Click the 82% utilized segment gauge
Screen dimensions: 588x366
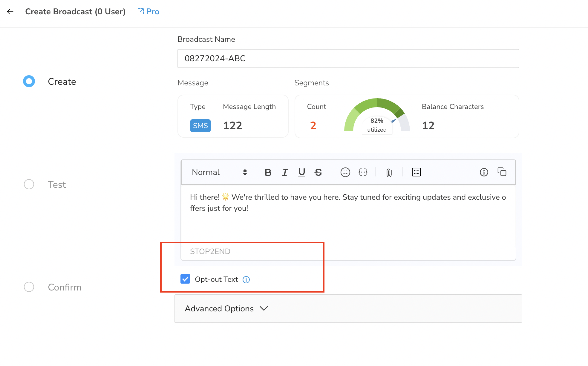377,116
